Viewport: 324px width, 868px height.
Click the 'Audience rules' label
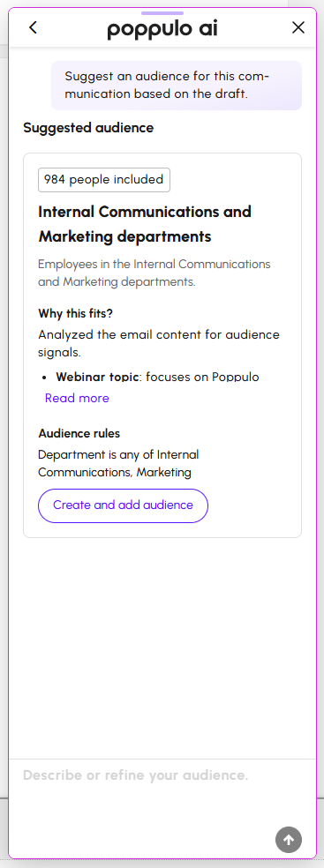[79, 433]
